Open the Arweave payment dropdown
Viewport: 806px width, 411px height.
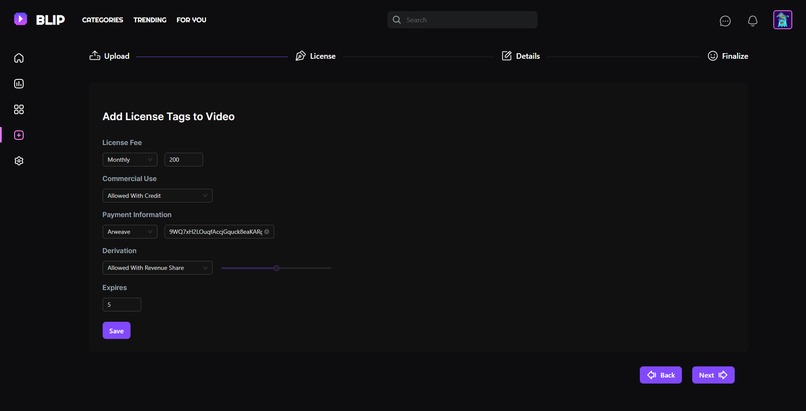pyautogui.click(x=130, y=232)
